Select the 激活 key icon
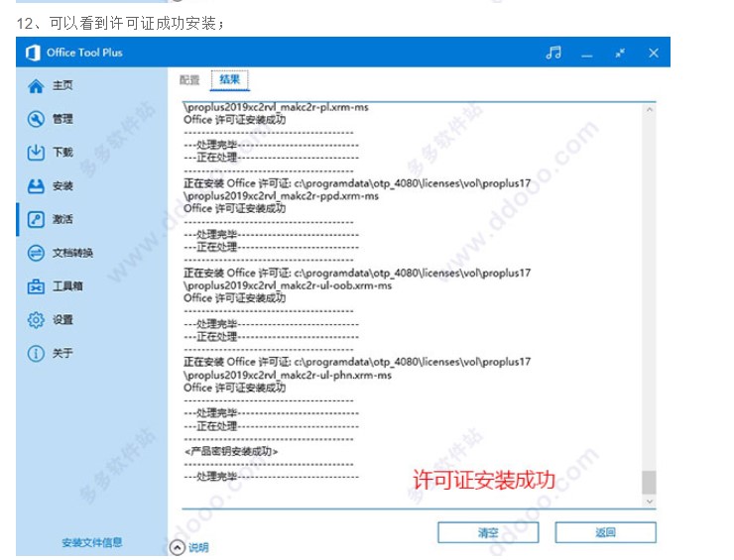734x560 pixels. (x=36, y=219)
